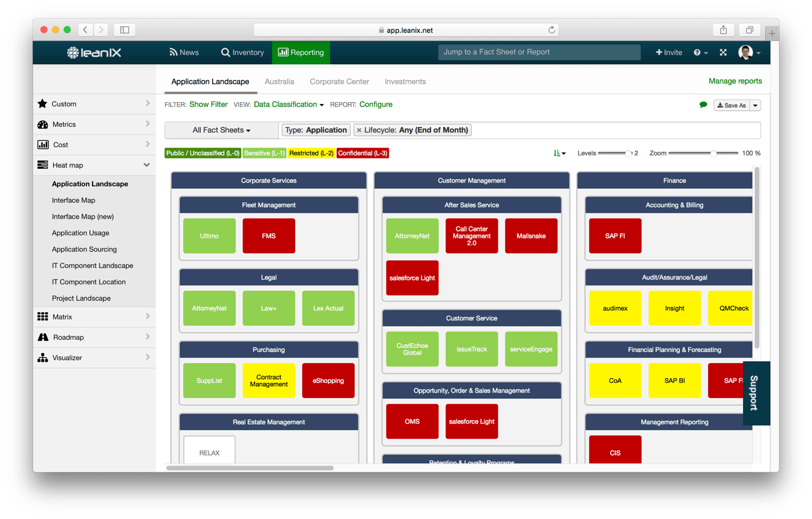Switch to the Corporate Center tab
Image resolution: width=812 pixels, height=519 pixels.
click(x=339, y=82)
